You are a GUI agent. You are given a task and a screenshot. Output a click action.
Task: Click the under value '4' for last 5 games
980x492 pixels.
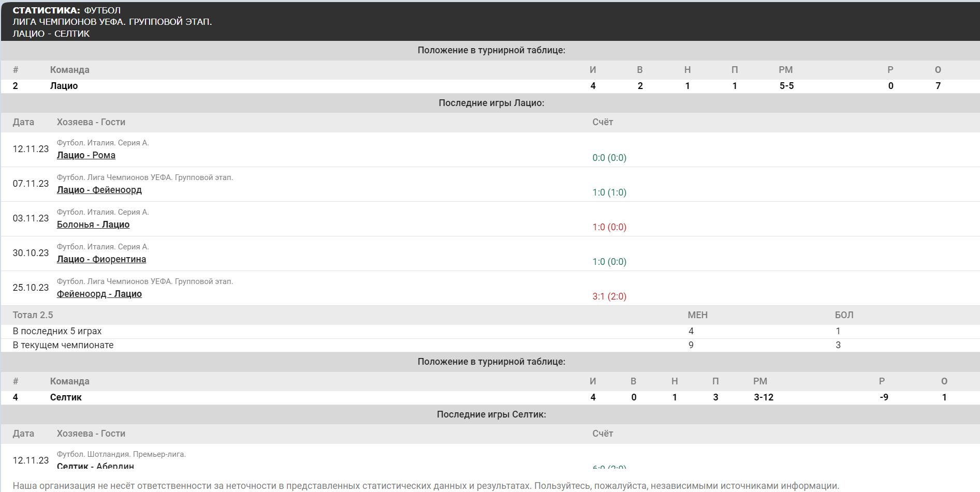(x=691, y=331)
